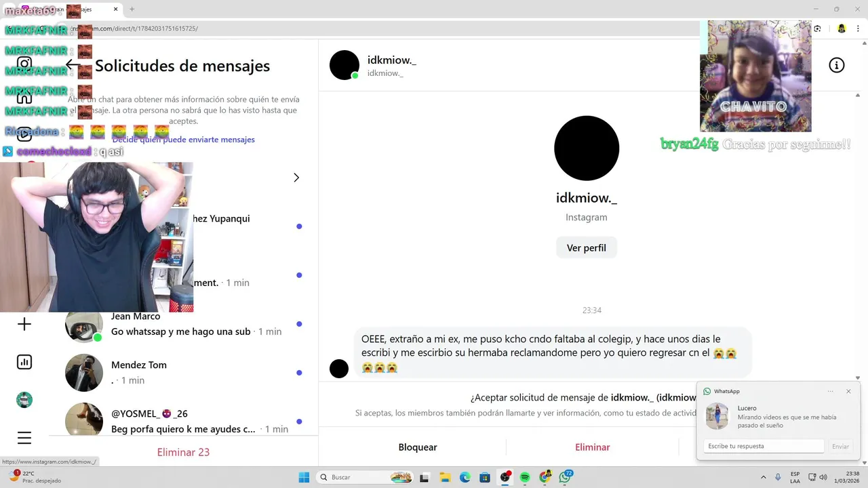Go back using the arrow beside Solicitudes
Image resolution: width=868 pixels, height=488 pixels.
click(x=73, y=65)
